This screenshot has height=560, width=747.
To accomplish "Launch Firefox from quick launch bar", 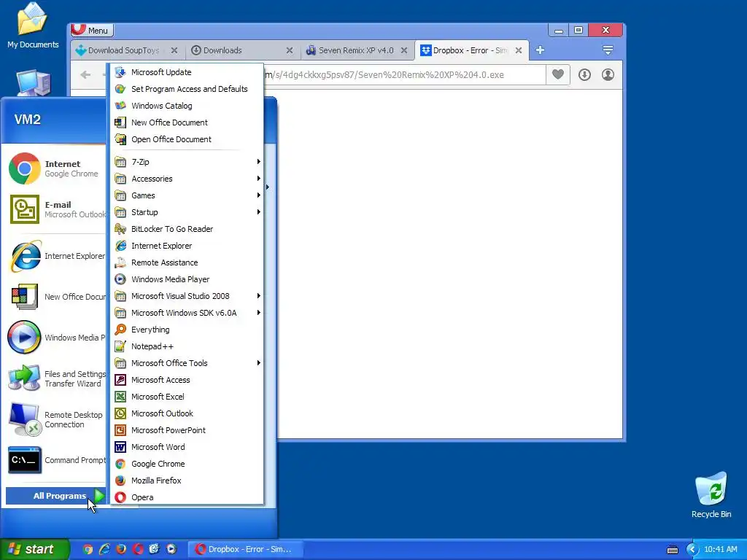I will pos(121,549).
